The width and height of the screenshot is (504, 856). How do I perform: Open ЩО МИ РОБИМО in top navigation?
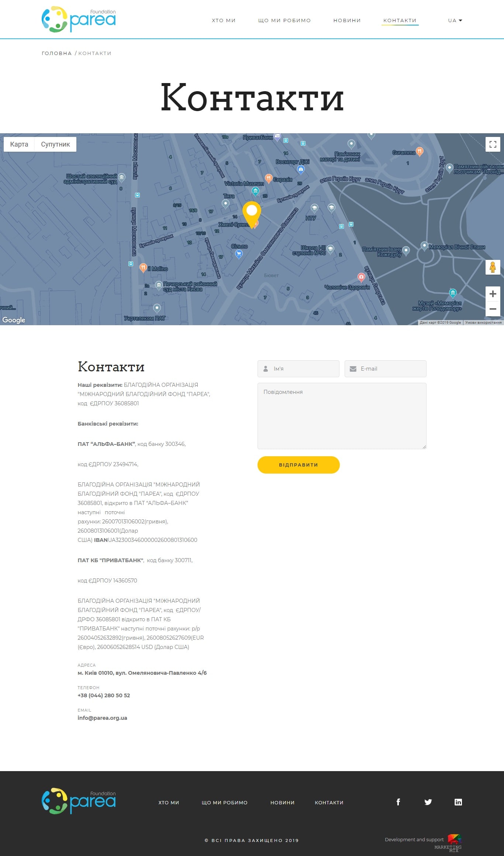coord(284,21)
